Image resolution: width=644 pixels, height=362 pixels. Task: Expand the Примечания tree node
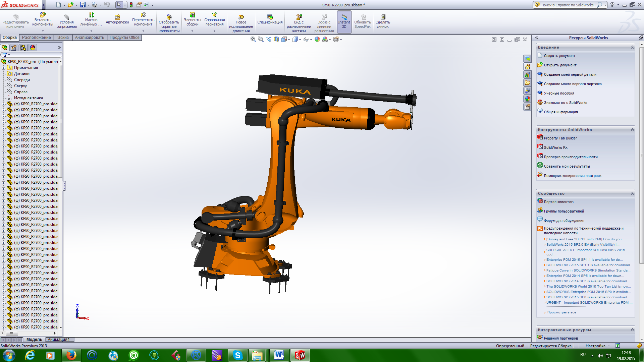[4, 68]
